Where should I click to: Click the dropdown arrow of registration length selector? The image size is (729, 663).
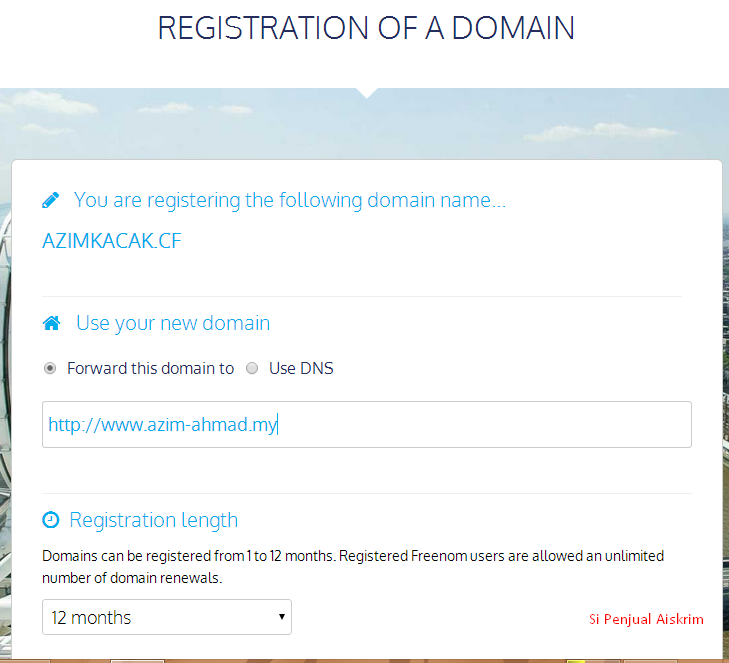(282, 617)
